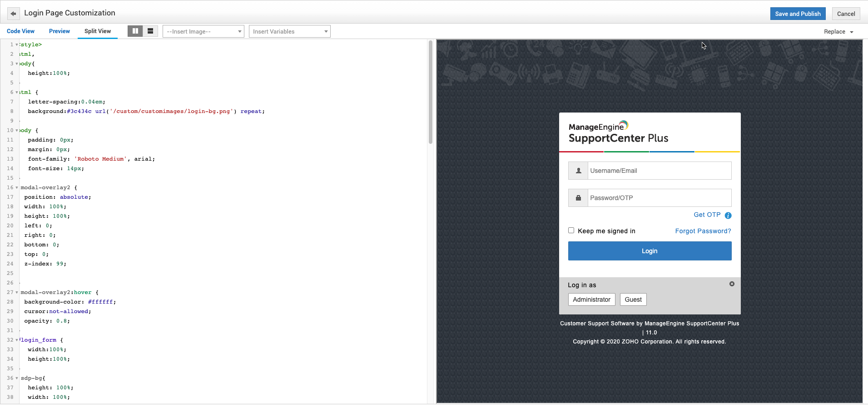Click the Username/Email input field
This screenshot has height=407, width=868.
point(660,171)
